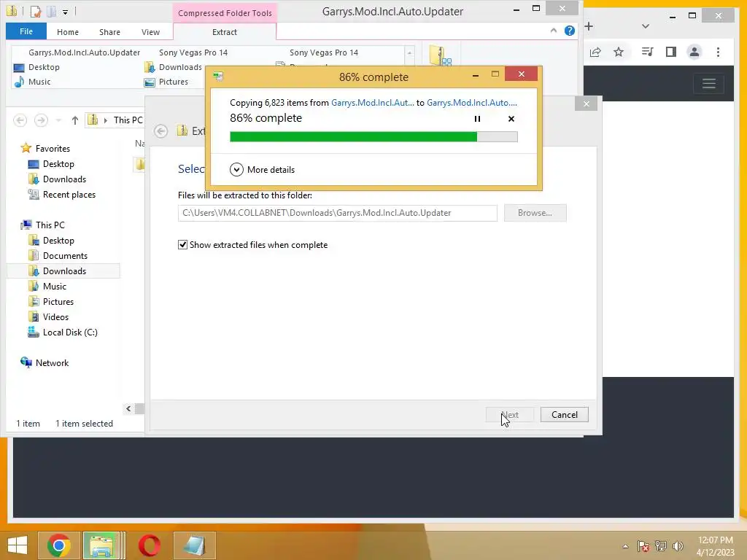Image resolution: width=747 pixels, height=560 pixels.
Task: Click Explorer Forward navigation arrow
Action: point(41,120)
